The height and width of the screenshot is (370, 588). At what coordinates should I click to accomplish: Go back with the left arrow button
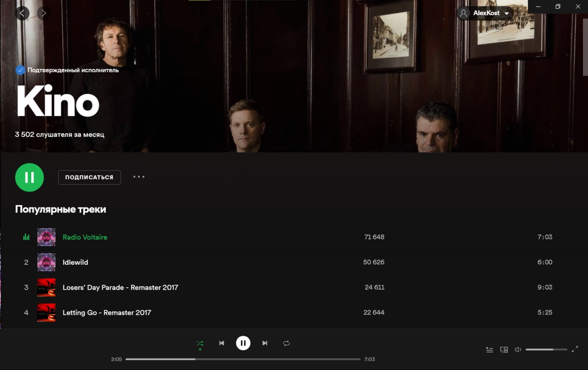[22, 13]
